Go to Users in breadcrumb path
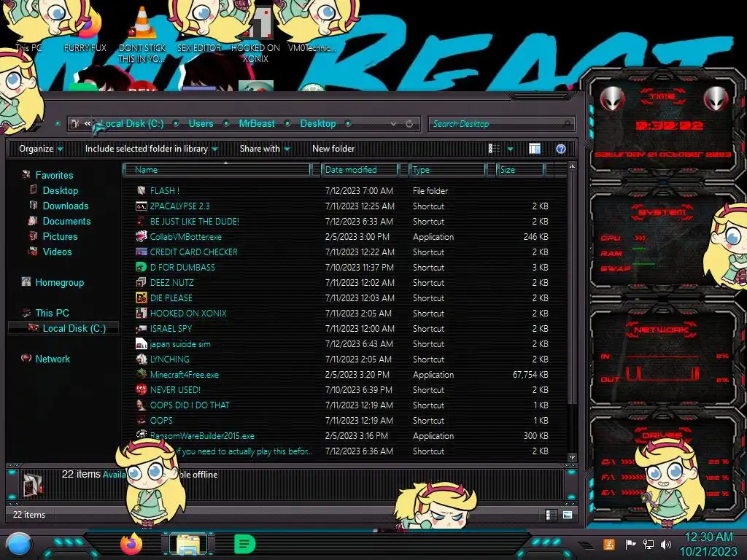This screenshot has width=747, height=560. click(201, 123)
